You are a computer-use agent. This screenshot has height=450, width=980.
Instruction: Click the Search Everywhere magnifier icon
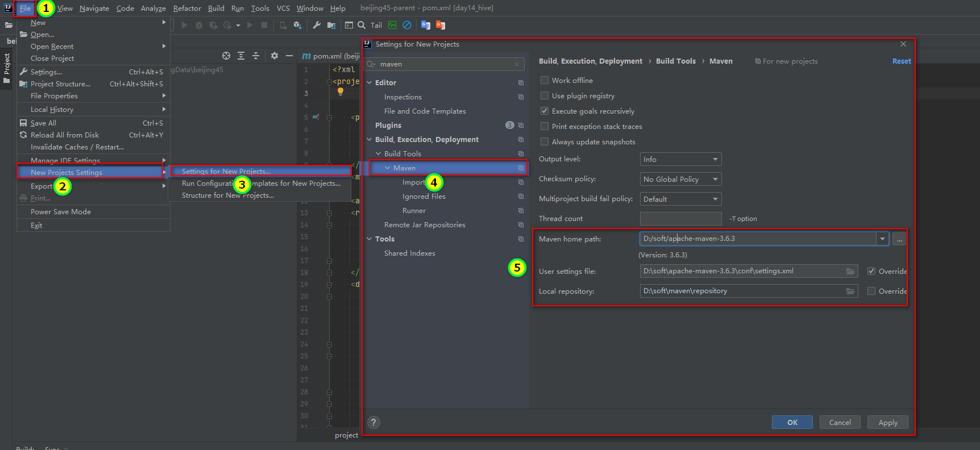362,25
